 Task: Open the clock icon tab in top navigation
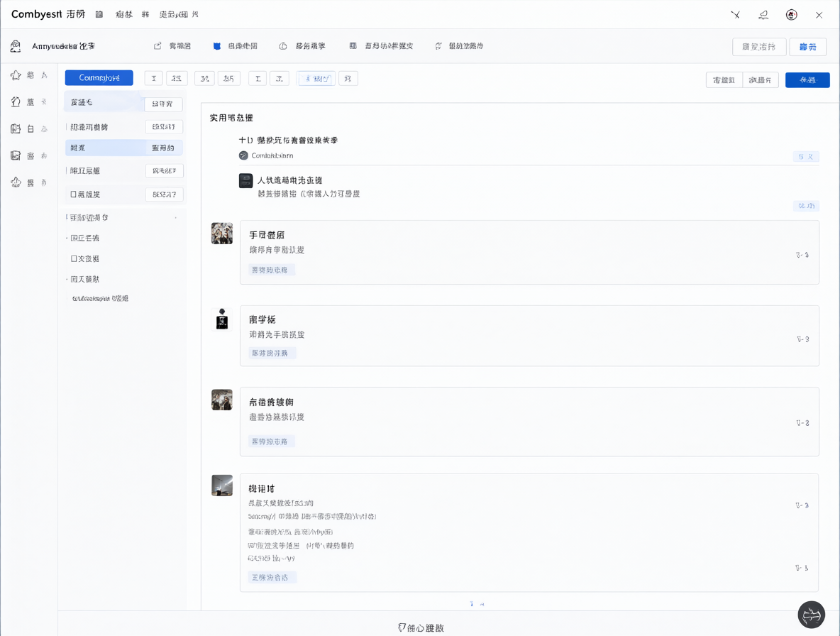point(283,46)
